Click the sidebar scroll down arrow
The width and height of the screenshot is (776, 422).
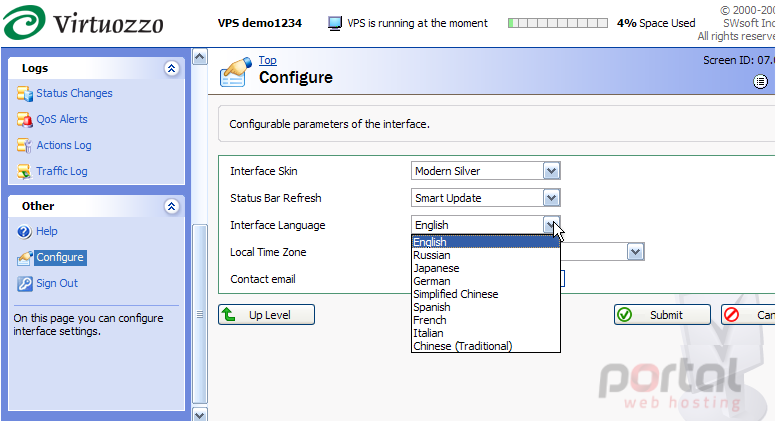point(199,415)
